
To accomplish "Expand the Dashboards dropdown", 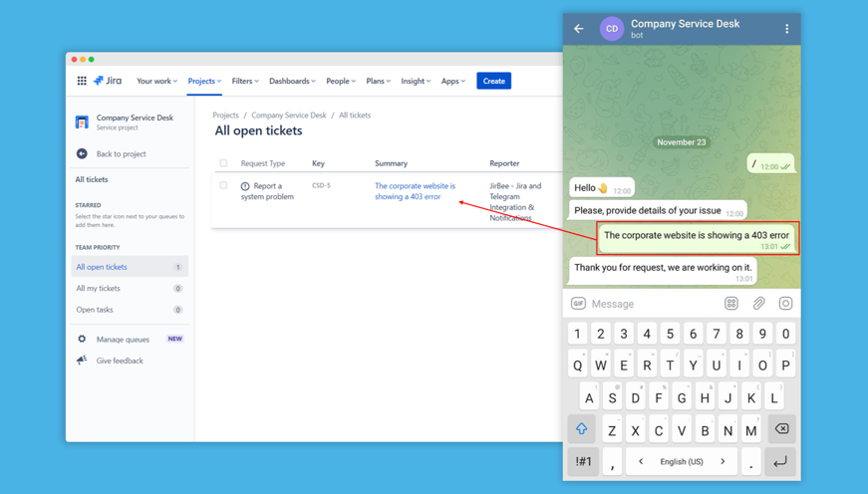I will tap(292, 81).
